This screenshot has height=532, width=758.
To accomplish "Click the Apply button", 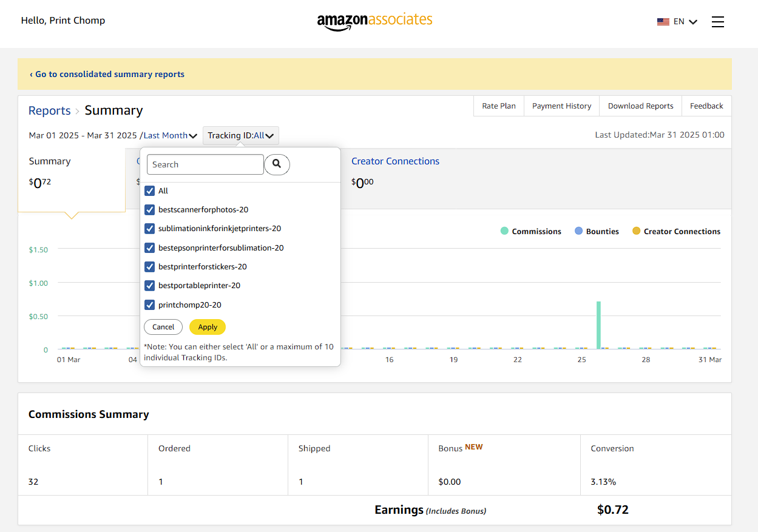I will point(208,327).
